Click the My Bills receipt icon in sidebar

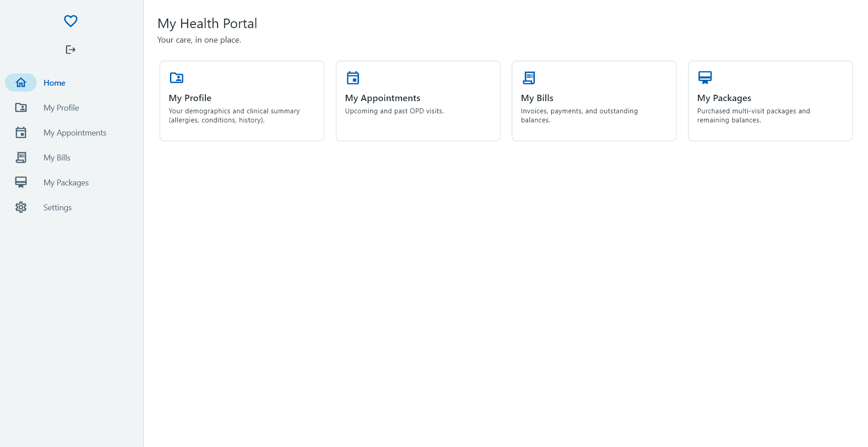coord(21,157)
